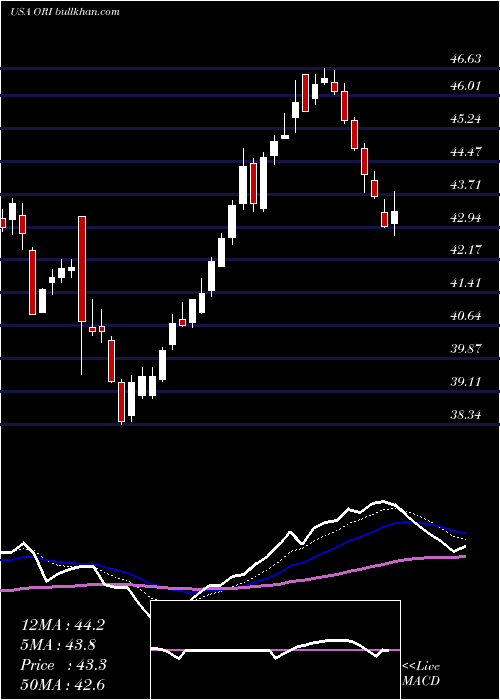Click the 39.11 price level label
500x700 pixels.
pos(465,382)
